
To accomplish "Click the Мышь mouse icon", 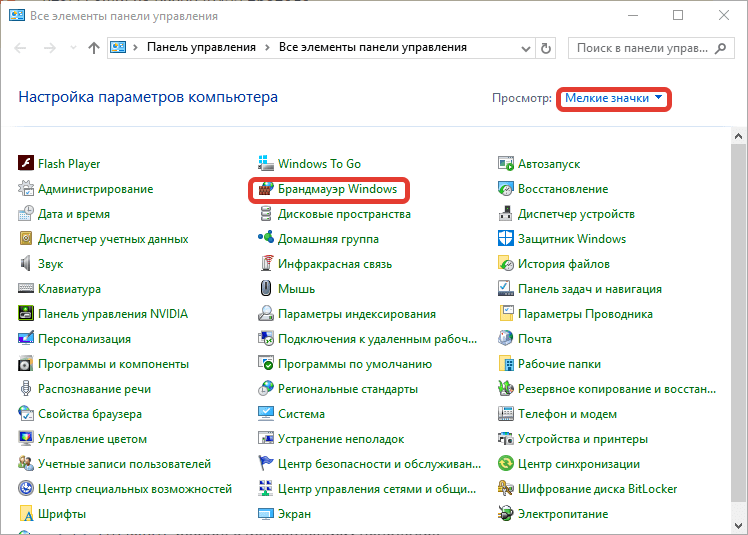I will tap(266, 288).
